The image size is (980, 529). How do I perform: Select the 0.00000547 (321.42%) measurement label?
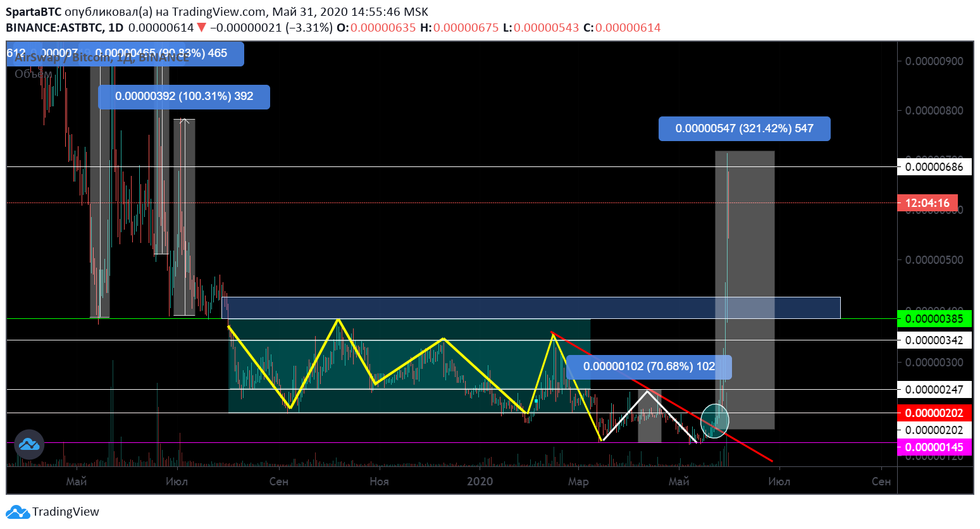tap(745, 128)
